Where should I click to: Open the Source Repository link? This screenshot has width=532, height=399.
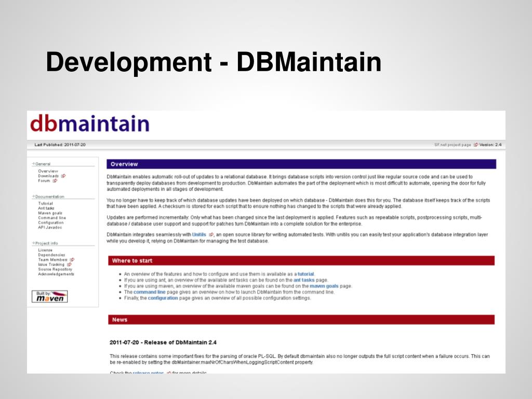55,269
